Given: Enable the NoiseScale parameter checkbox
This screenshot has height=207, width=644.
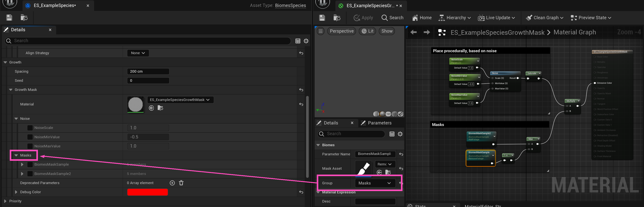Looking at the screenshot, I should pos(30,128).
